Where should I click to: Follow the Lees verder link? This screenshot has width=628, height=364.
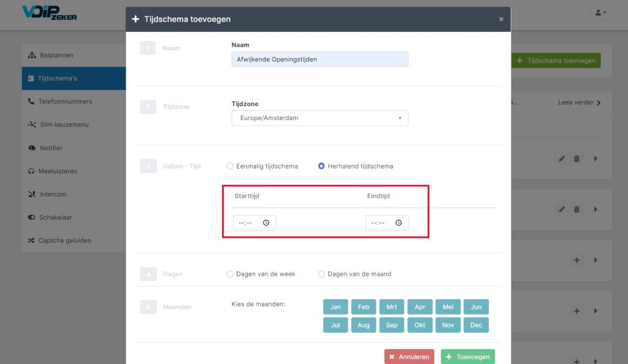(580, 102)
